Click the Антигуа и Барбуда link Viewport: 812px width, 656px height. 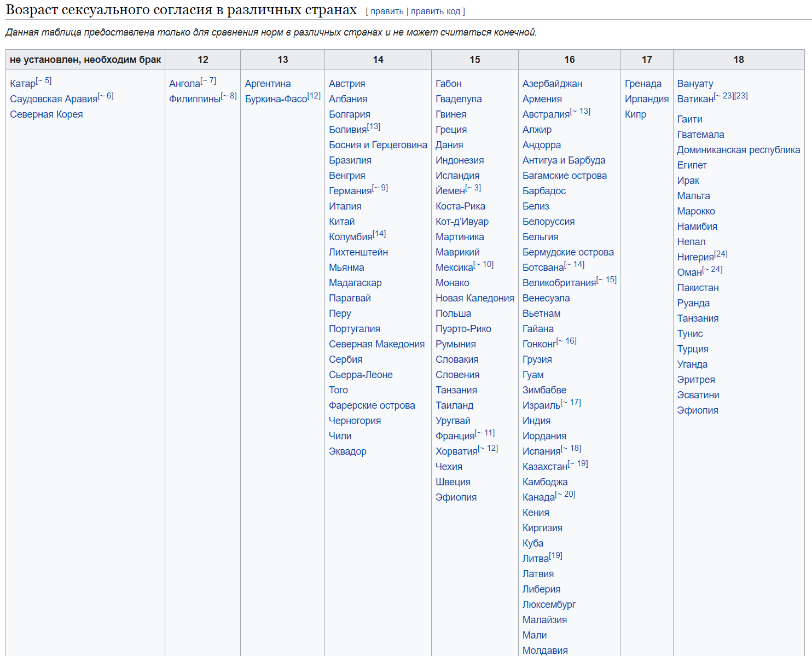pos(564,160)
